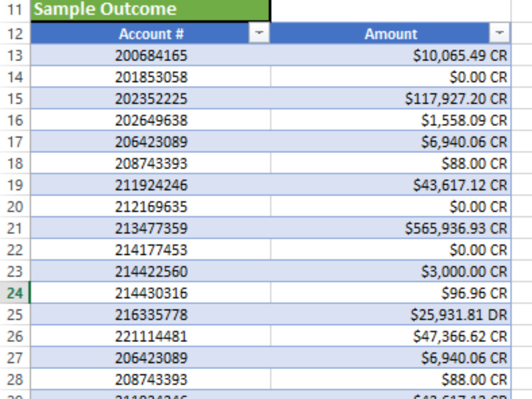
Task: Click row header 20
Action: tap(15, 206)
